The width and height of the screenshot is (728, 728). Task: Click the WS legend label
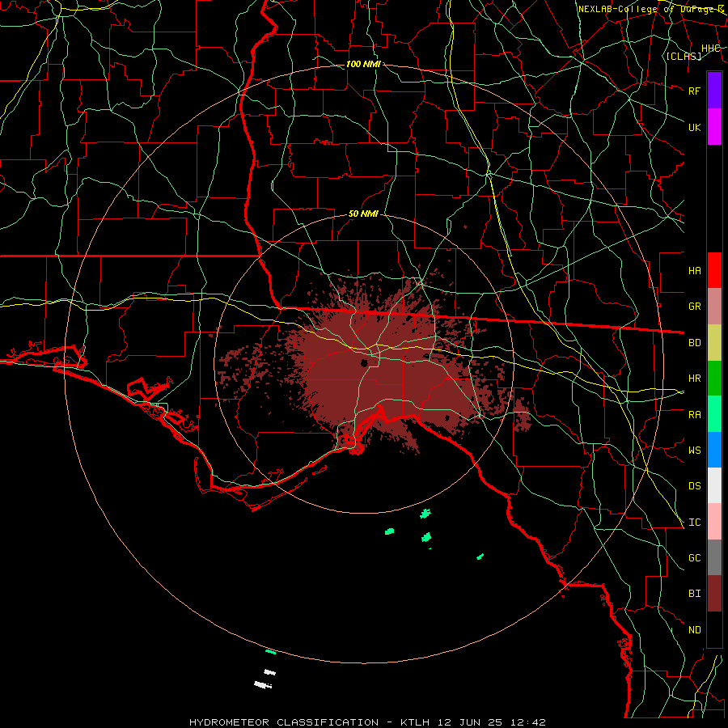(694, 451)
